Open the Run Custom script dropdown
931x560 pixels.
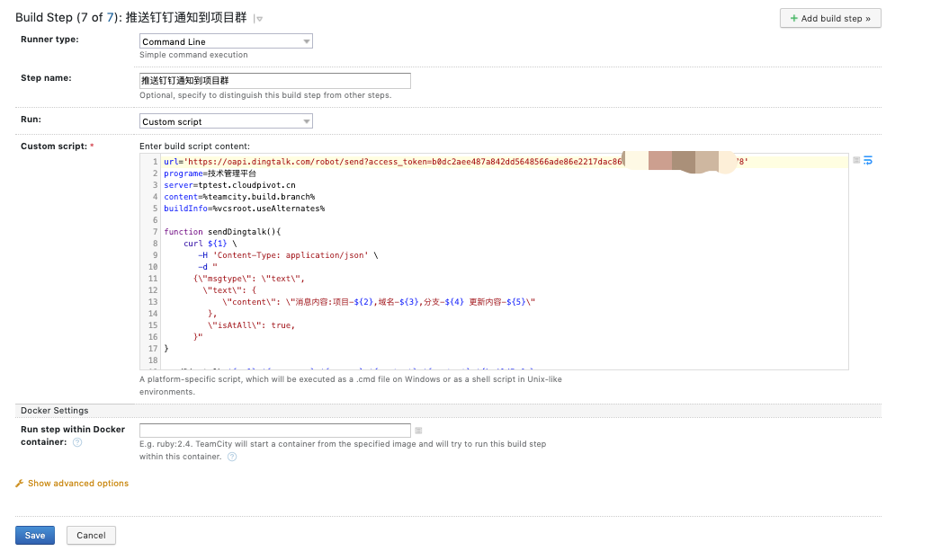pos(226,121)
